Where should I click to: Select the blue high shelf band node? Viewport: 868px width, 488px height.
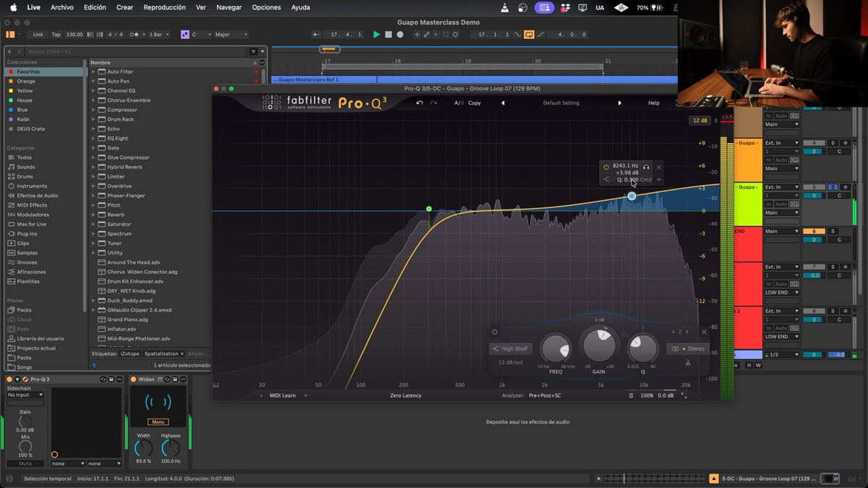click(631, 196)
